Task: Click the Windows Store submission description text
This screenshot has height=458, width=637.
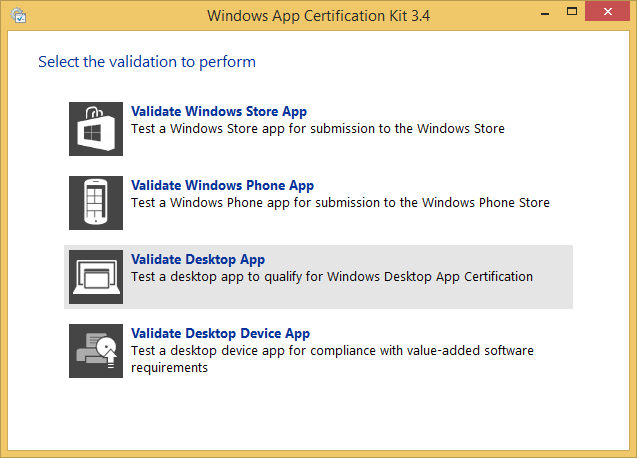Action: pyautogui.click(x=318, y=129)
